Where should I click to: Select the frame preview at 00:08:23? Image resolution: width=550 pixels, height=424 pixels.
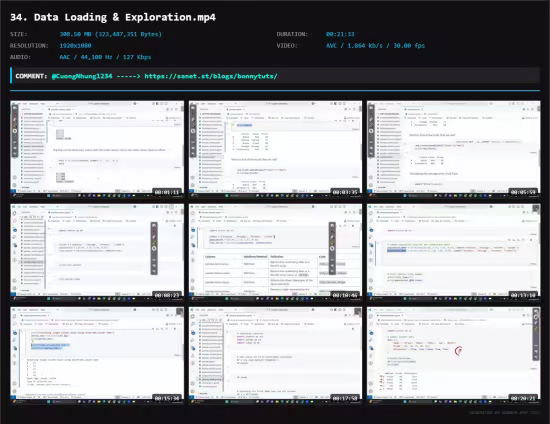pos(97,252)
